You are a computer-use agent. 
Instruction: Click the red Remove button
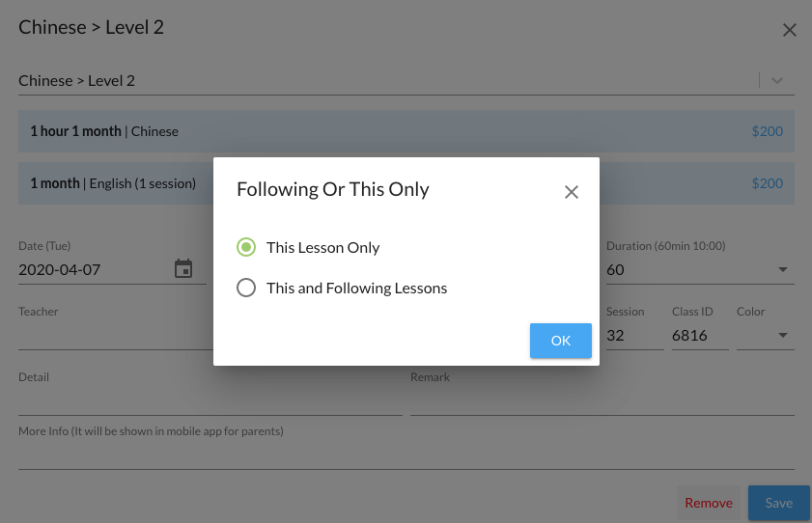pos(709,503)
